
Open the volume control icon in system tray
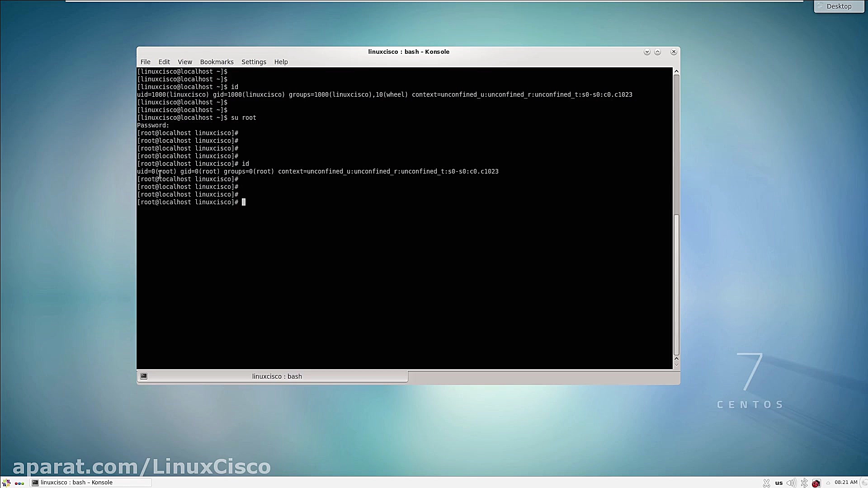(791, 483)
